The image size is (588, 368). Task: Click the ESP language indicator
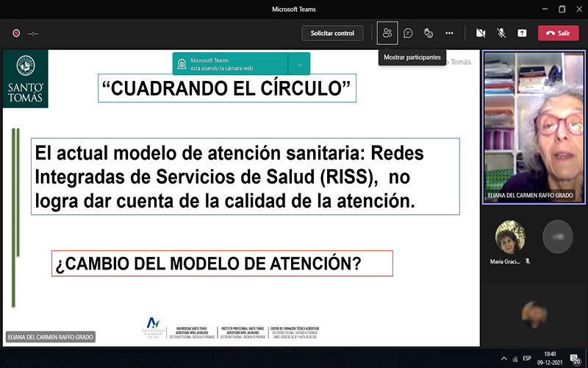coord(526,358)
